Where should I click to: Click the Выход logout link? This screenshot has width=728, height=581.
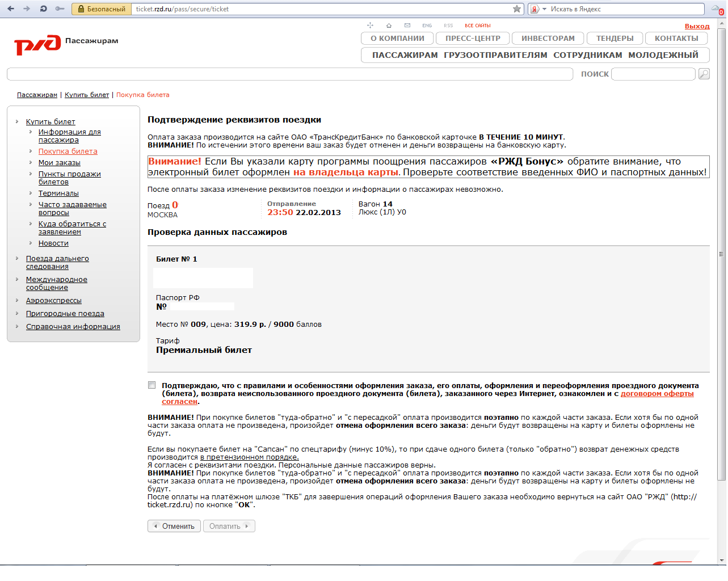click(x=697, y=26)
